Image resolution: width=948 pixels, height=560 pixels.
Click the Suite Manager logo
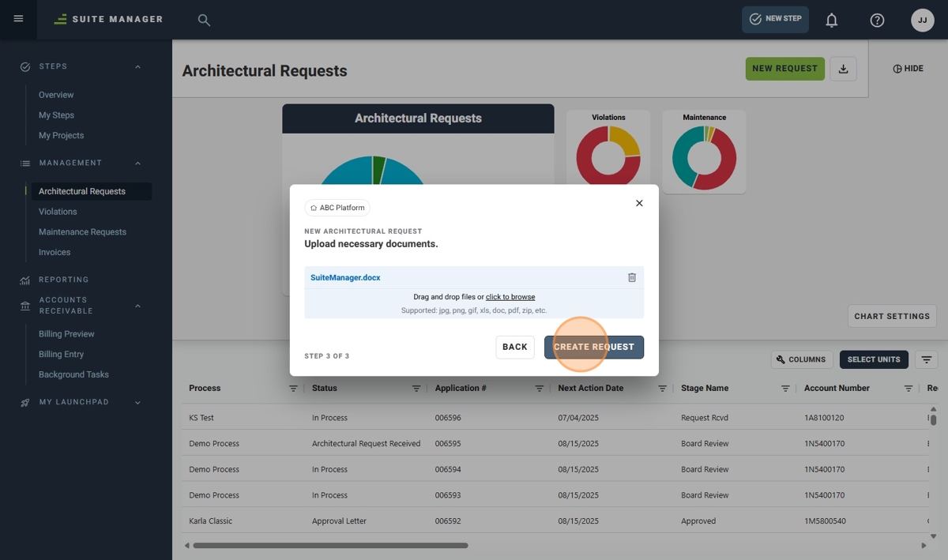(108, 19)
